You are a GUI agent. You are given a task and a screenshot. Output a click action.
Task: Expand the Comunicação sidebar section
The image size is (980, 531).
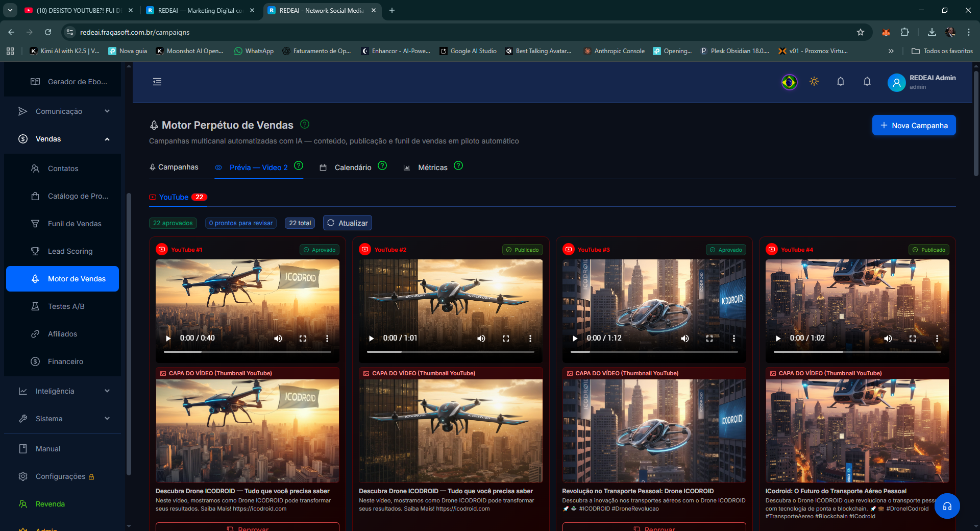[x=63, y=111]
